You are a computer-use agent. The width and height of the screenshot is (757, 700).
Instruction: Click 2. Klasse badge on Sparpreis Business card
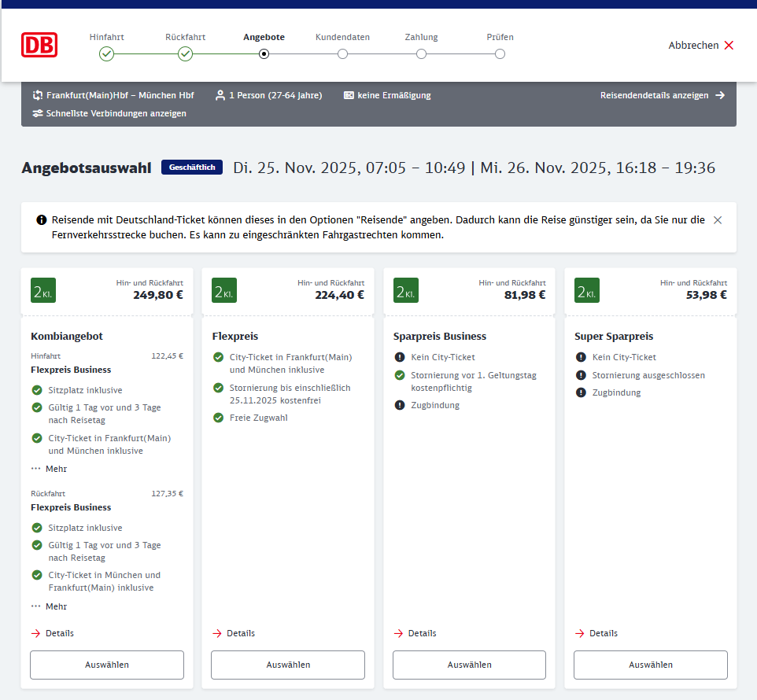[405, 290]
